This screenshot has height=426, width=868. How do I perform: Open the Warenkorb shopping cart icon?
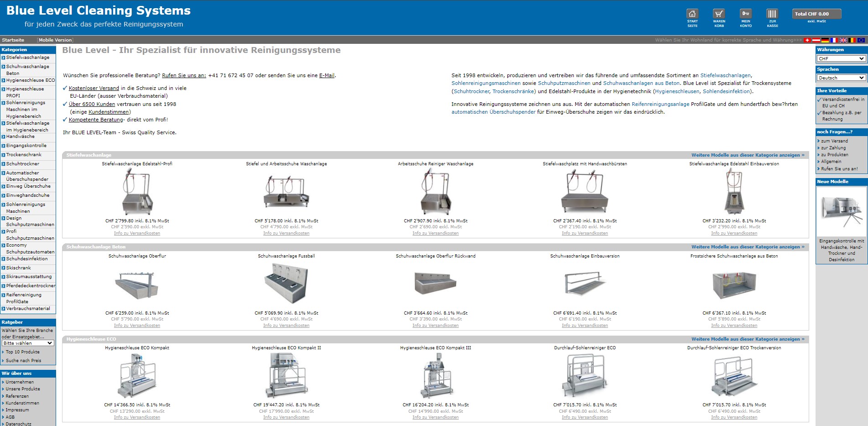(x=719, y=14)
